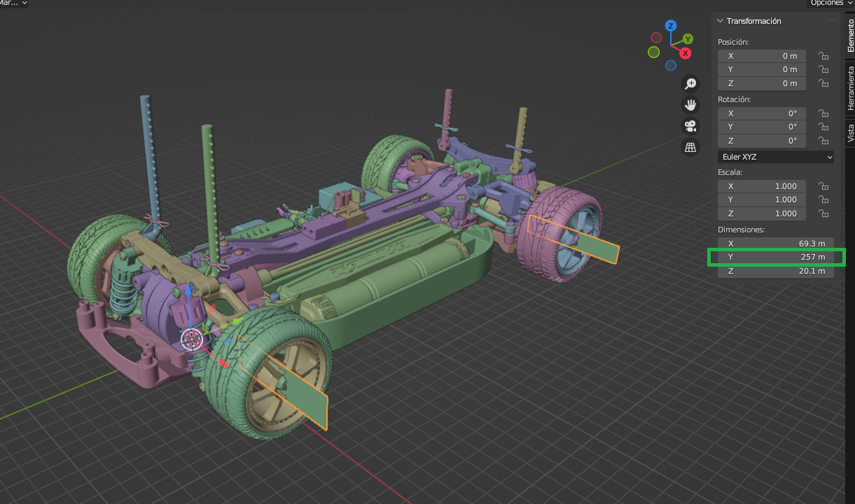Click the Rotación Y field showing 0°
Viewport: 855px width, 504px height.
click(x=762, y=127)
